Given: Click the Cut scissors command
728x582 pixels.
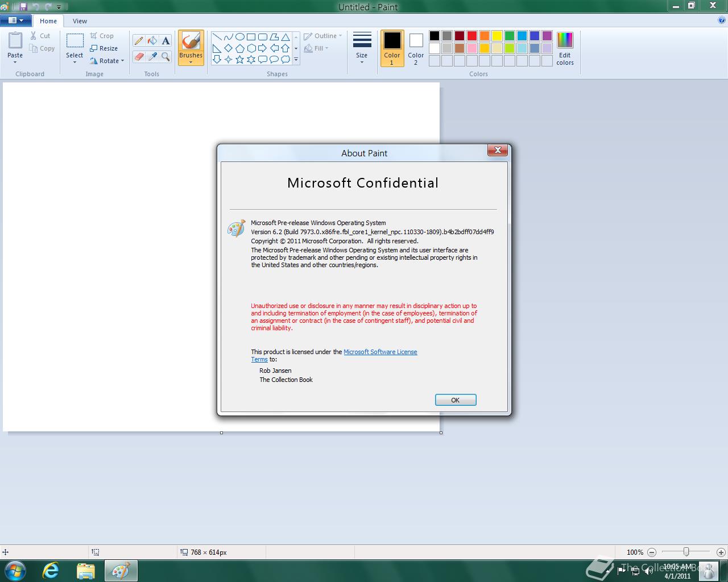Looking at the screenshot, I should (x=40, y=36).
